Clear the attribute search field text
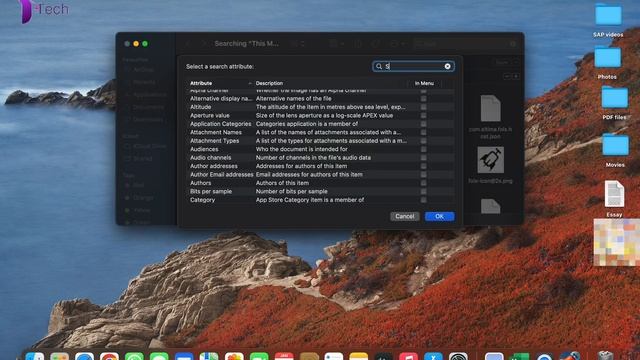Screen dimensions: 640x360 [447, 66]
